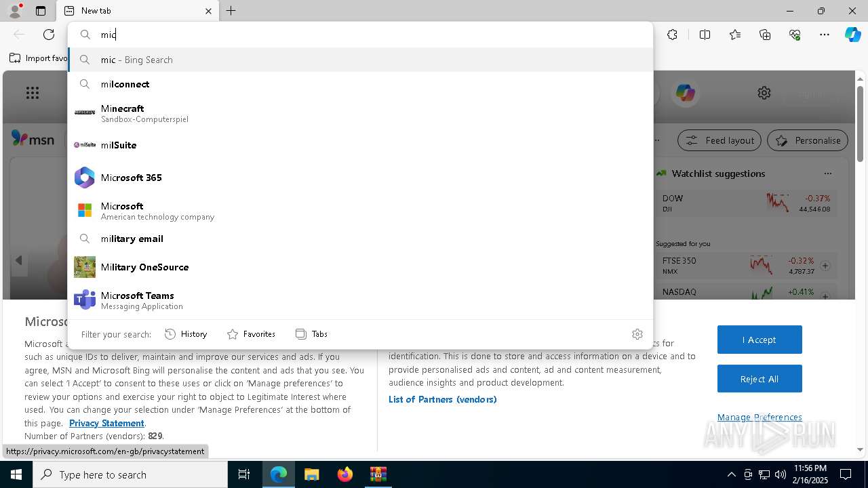Open the Privacy Statement link
Image resolution: width=868 pixels, height=488 pixels.
tap(106, 423)
